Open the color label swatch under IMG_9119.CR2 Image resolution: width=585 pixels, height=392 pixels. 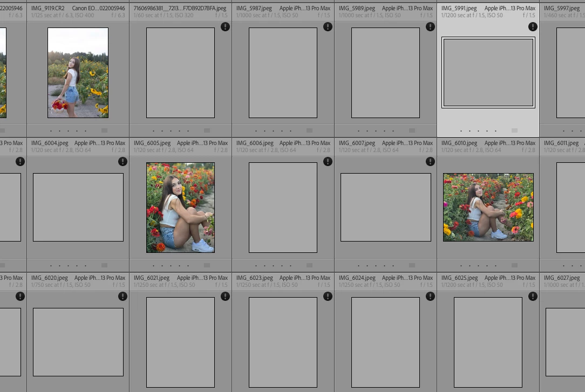105,130
